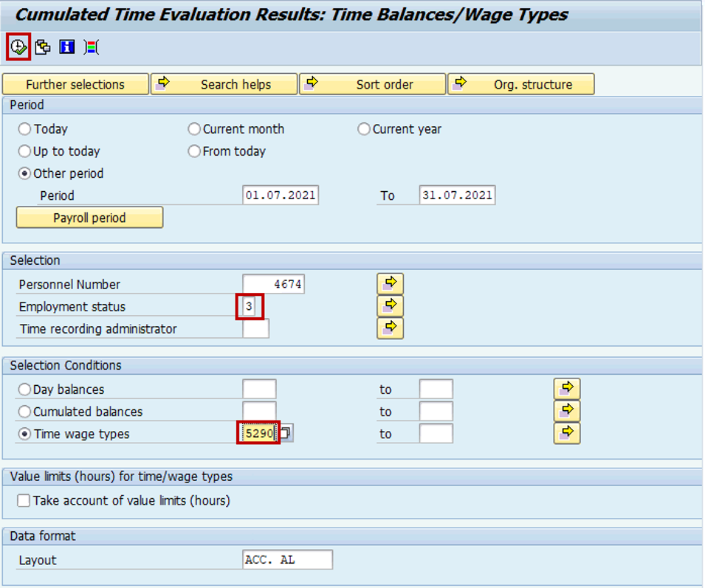This screenshot has height=588, width=705.
Task: Click the Search helps button
Action: click(x=224, y=84)
